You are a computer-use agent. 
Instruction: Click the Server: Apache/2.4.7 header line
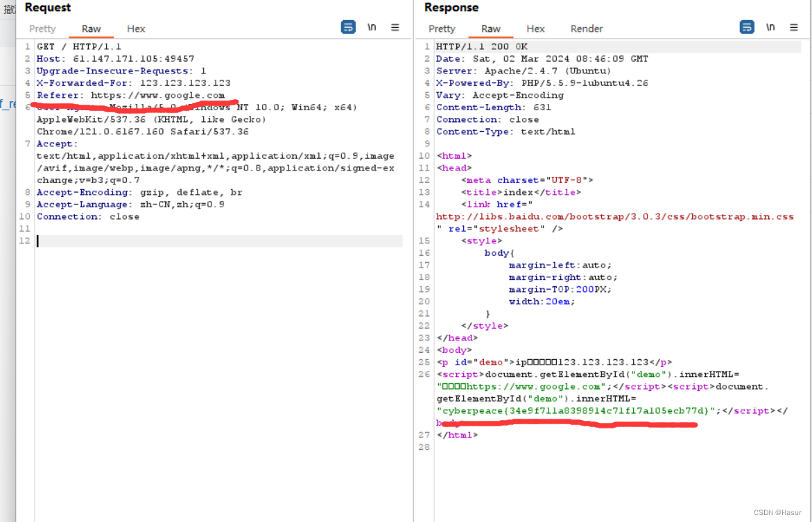click(x=524, y=71)
